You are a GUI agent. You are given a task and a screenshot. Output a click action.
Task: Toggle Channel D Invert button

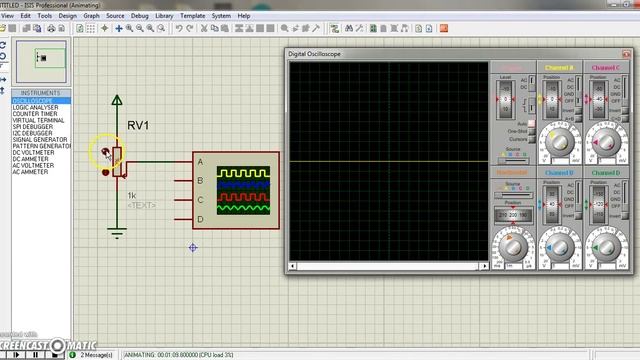pyautogui.click(x=625, y=215)
